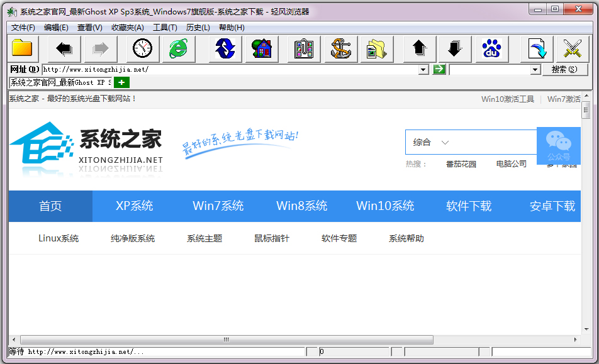Screen dimensions: 599x364
Task: Open the Linux系统 link
Action: tap(59, 238)
